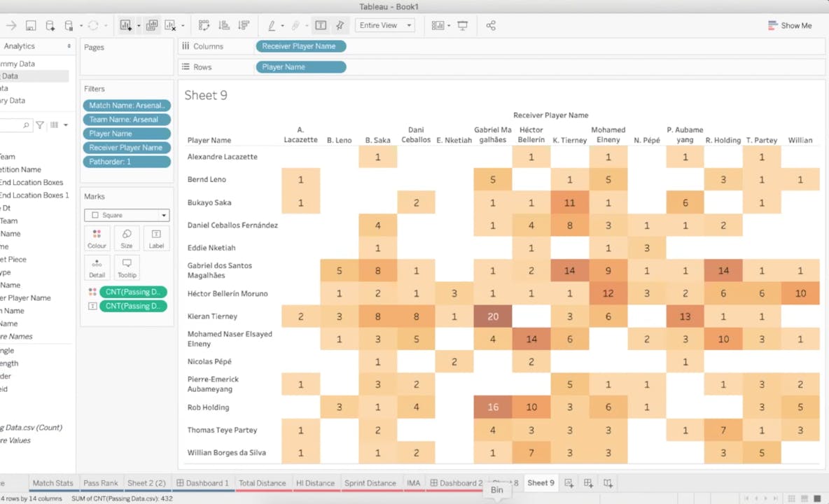Toggle Show Mark Labels in the toolbar
The image size is (829, 504).
coord(321,25)
